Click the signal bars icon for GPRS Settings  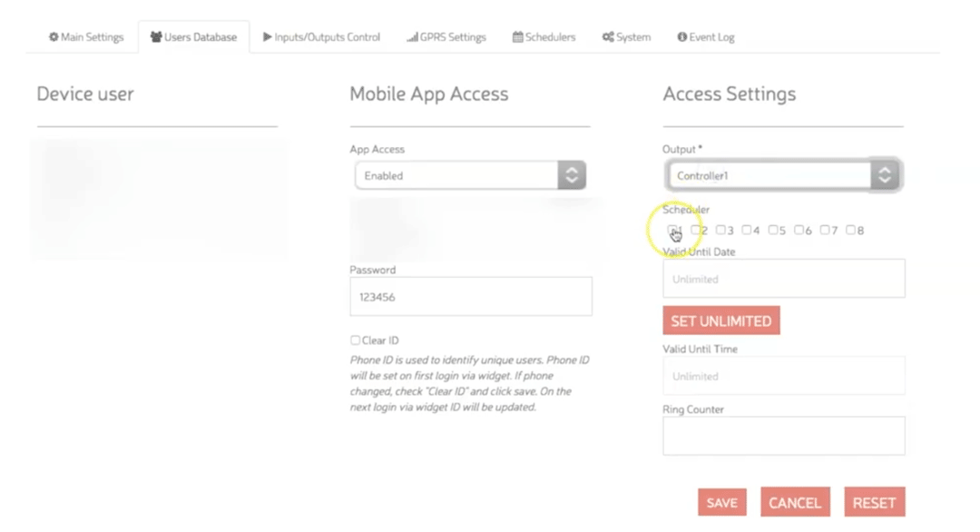412,37
